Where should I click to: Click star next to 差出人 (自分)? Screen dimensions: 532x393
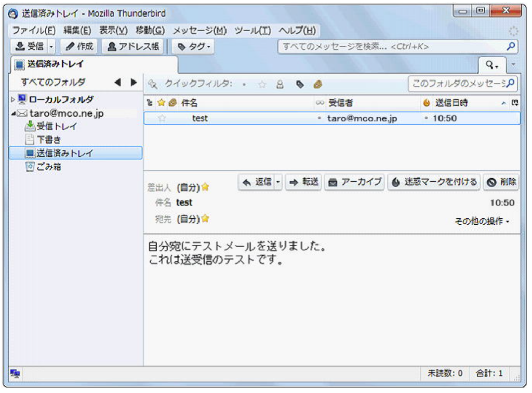point(205,187)
